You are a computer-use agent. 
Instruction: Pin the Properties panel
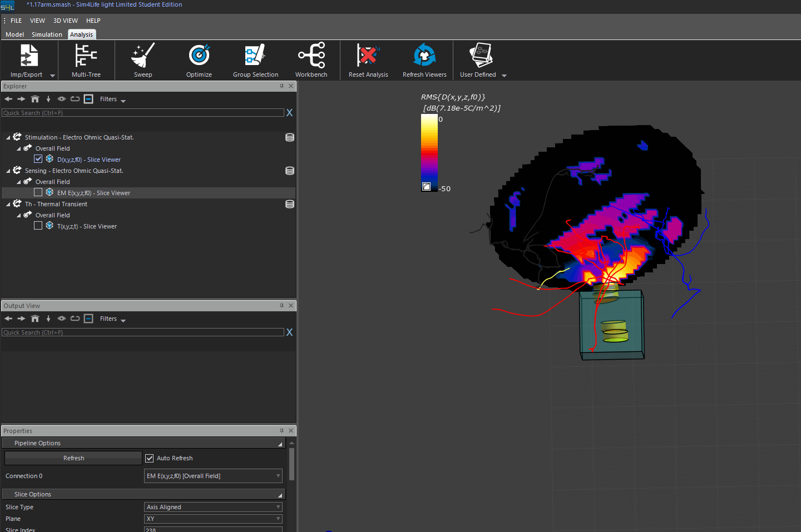pos(281,431)
